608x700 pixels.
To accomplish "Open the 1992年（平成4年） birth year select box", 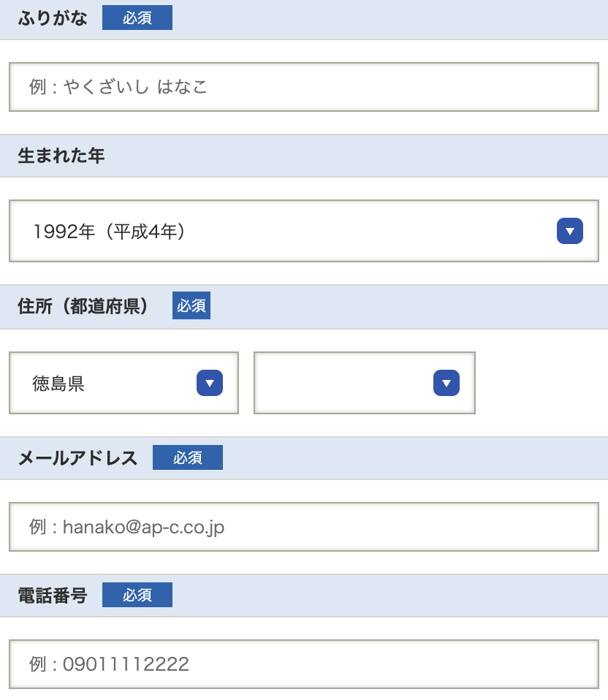I will [x=292, y=232].
